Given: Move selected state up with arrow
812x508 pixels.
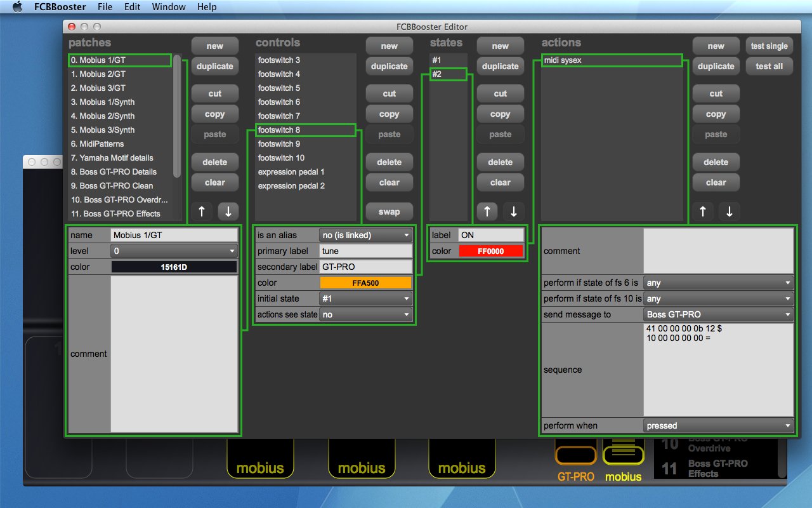Looking at the screenshot, I should click(487, 211).
